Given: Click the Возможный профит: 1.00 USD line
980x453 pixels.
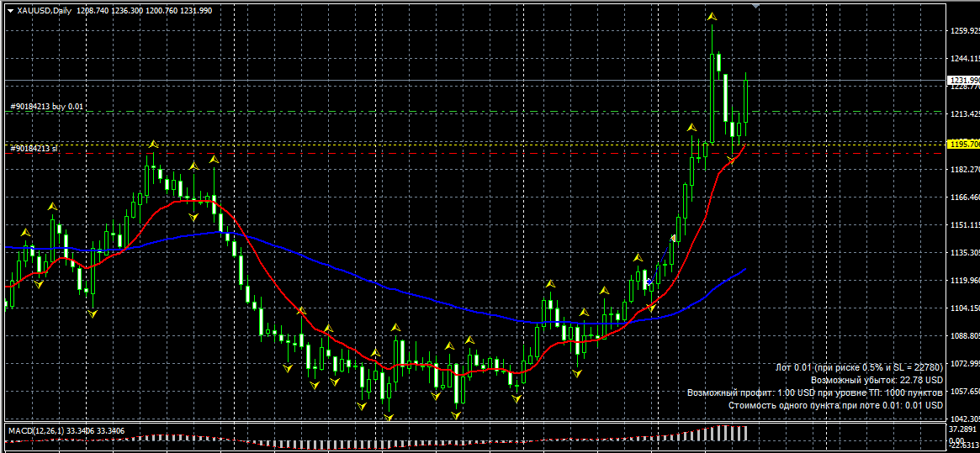Looking at the screenshot, I should (815, 393).
